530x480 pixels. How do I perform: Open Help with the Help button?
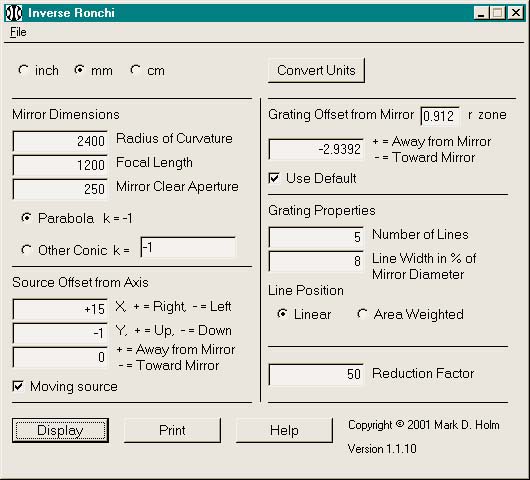[284, 430]
